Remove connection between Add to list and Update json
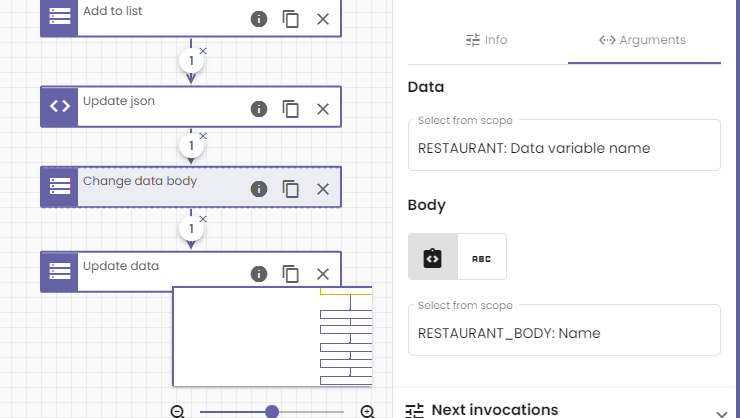Viewport: 740px width, 418px height. pyautogui.click(x=203, y=51)
